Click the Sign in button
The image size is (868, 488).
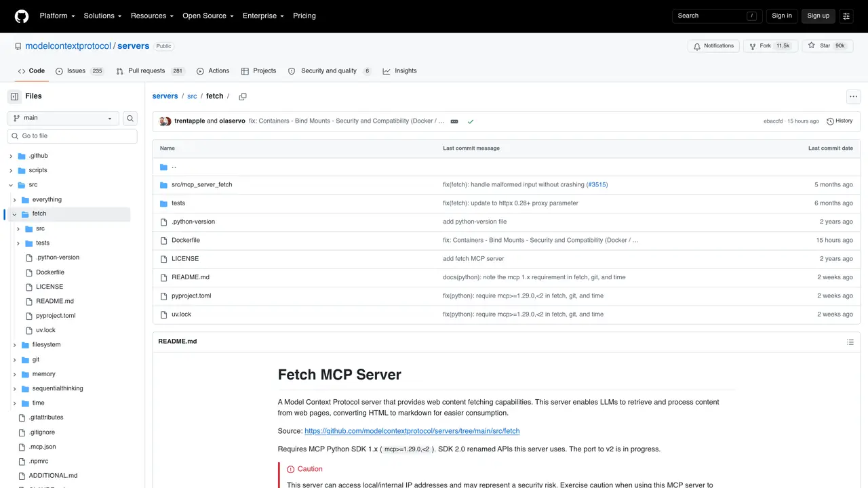click(x=781, y=16)
